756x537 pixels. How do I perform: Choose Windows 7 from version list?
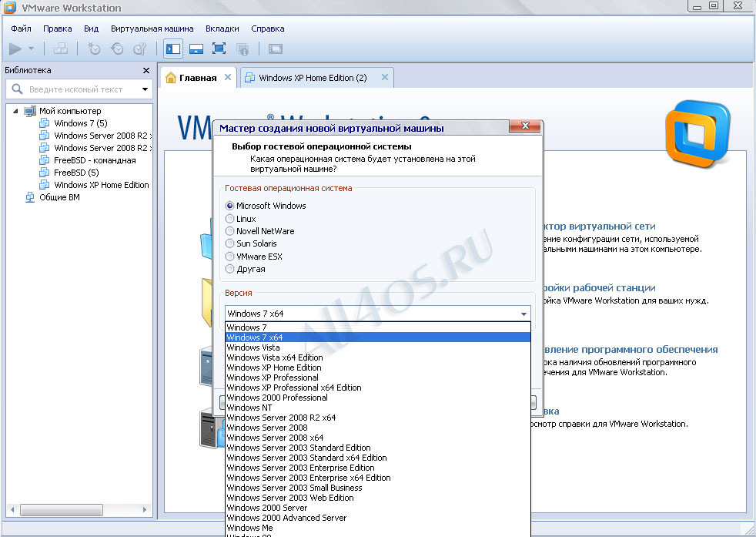pyautogui.click(x=378, y=327)
